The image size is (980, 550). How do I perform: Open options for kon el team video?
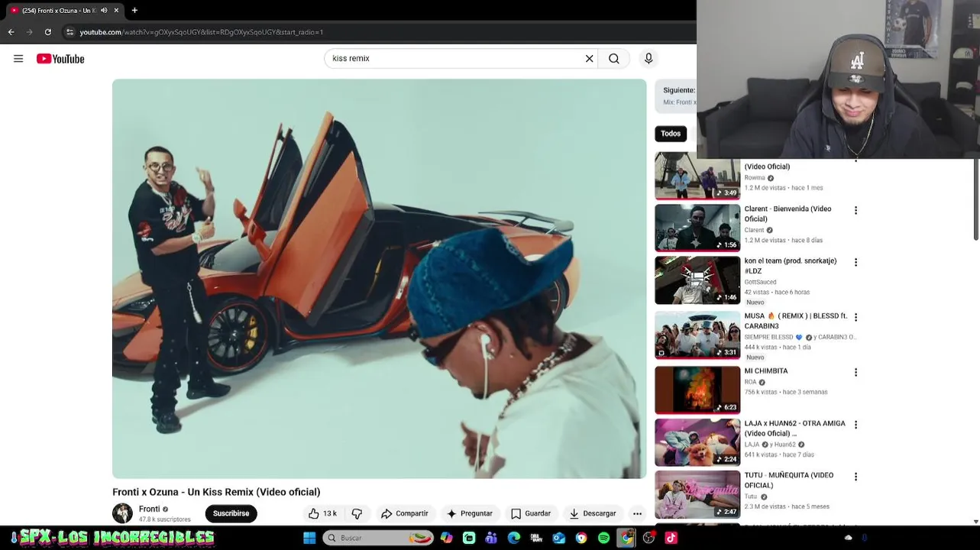(x=855, y=262)
